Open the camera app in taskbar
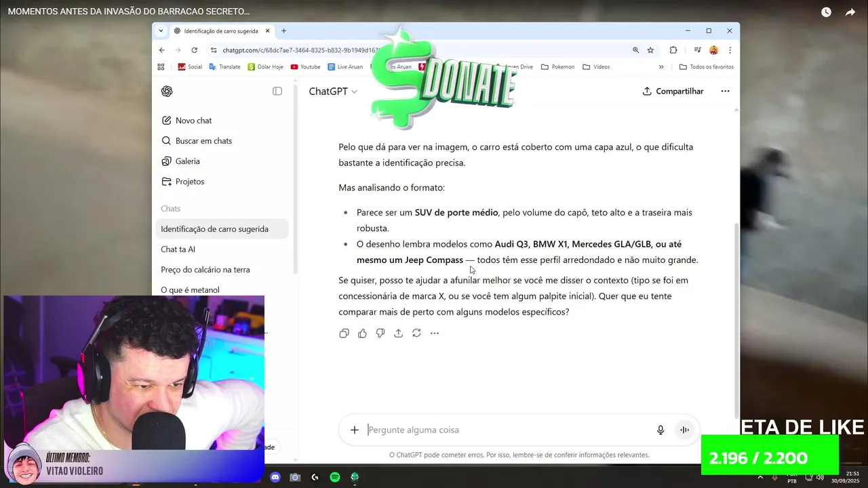 click(295, 477)
